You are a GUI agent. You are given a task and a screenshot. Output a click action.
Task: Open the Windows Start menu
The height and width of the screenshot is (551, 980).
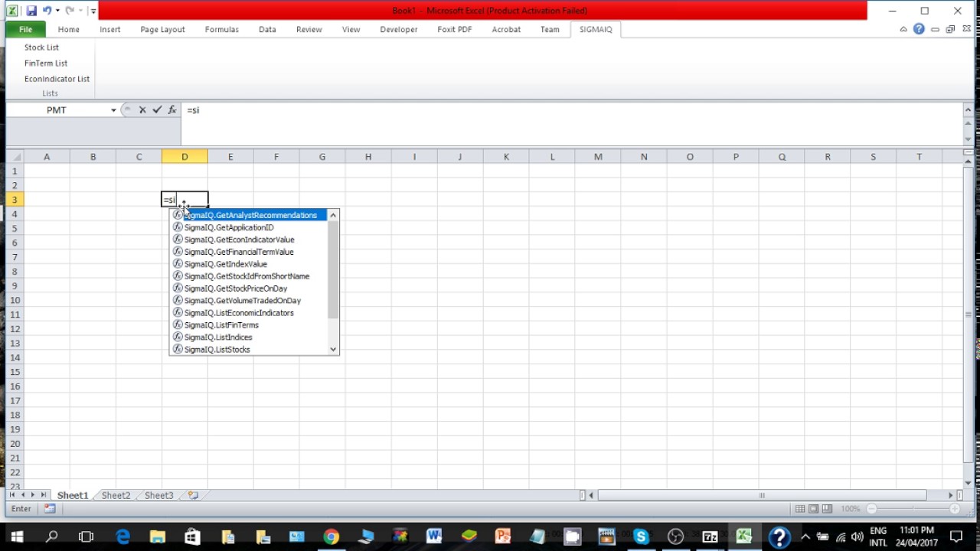17,536
